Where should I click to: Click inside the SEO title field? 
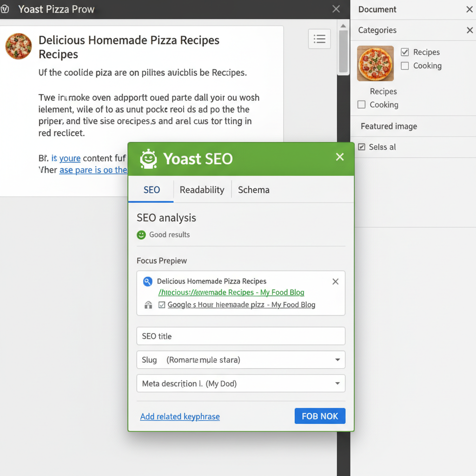click(x=240, y=336)
